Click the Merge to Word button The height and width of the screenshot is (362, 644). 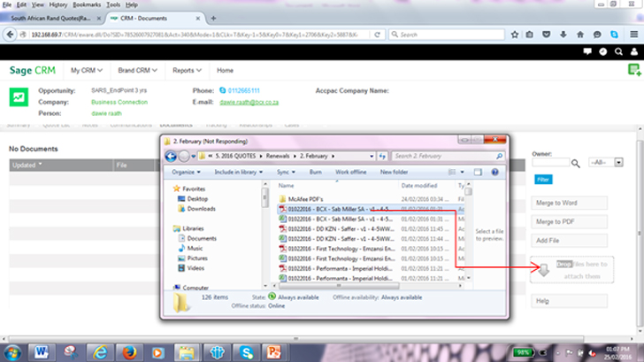click(569, 203)
